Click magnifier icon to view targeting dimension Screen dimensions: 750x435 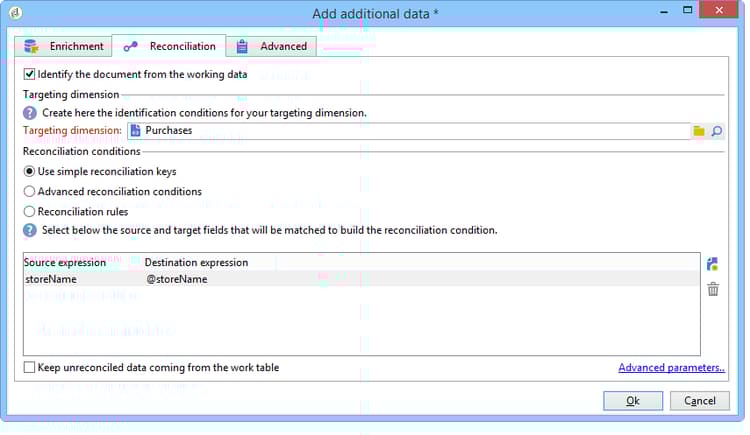click(x=717, y=131)
